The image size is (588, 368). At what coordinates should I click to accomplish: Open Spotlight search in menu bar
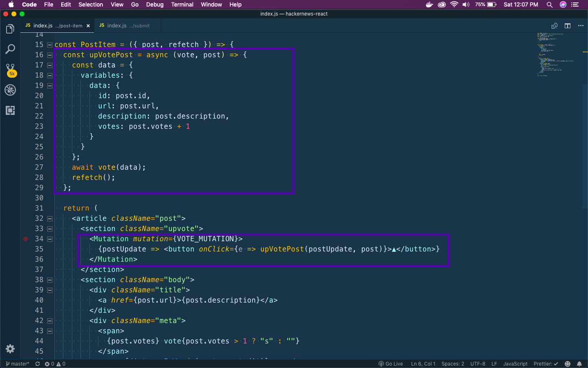click(550, 4)
